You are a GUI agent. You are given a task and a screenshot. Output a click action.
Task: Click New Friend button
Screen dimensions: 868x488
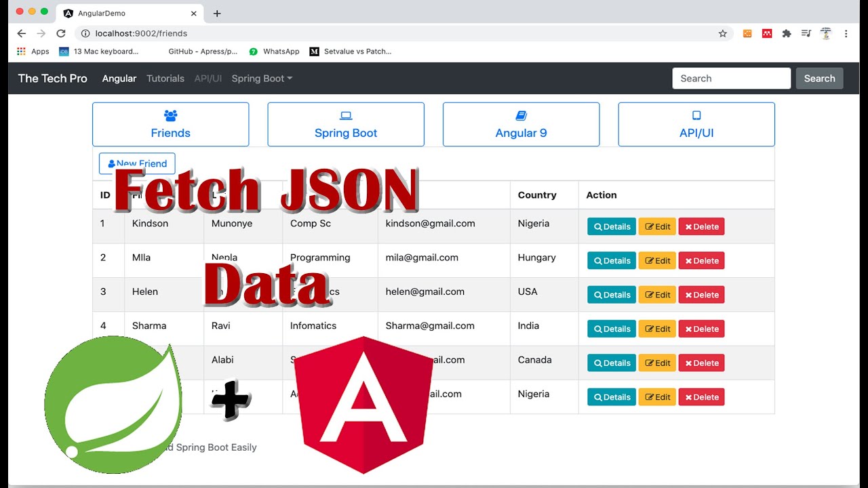(137, 163)
